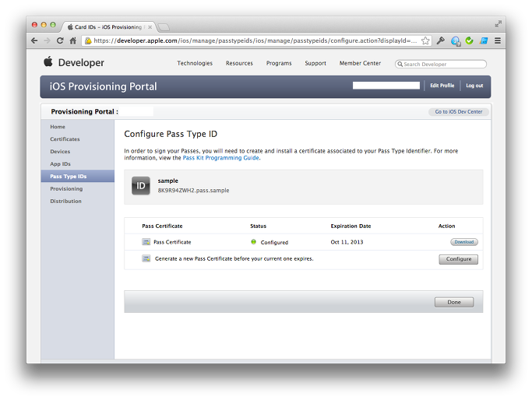Click the Apple logo next to Developer

[48, 61]
